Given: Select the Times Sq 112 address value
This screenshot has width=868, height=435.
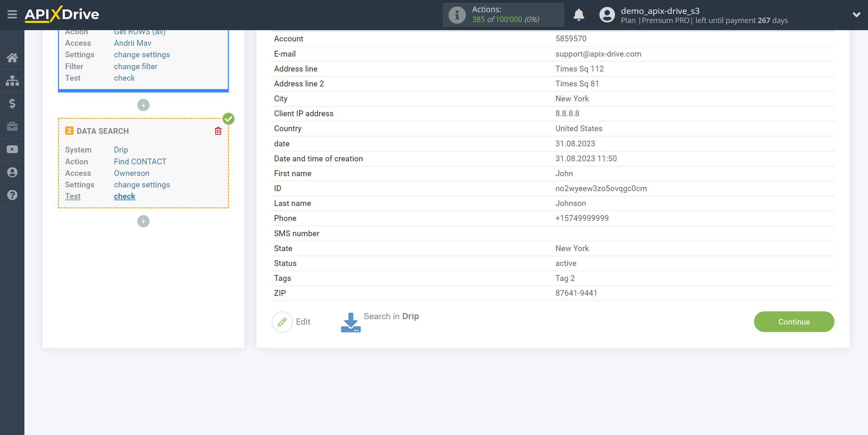Looking at the screenshot, I should [x=579, y=69].
